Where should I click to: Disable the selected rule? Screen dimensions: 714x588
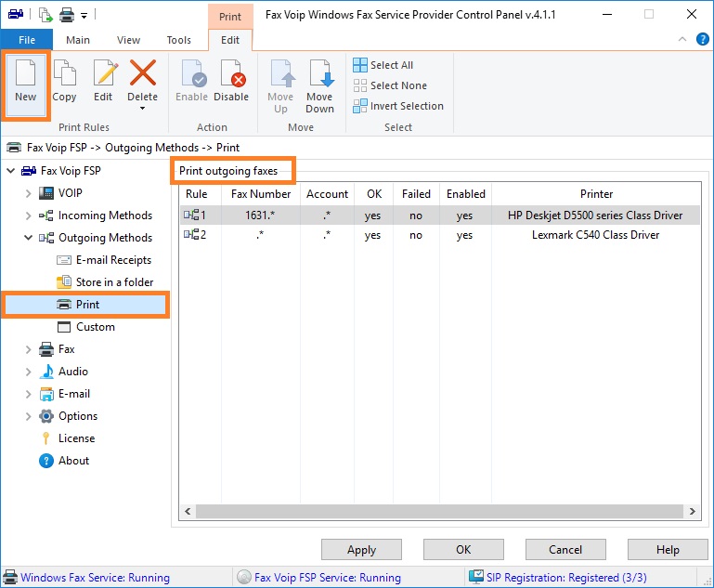231,82
